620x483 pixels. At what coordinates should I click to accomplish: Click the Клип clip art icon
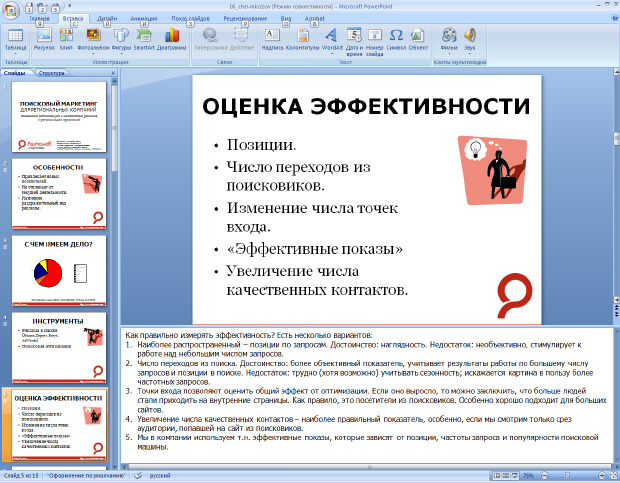[66, 39]
